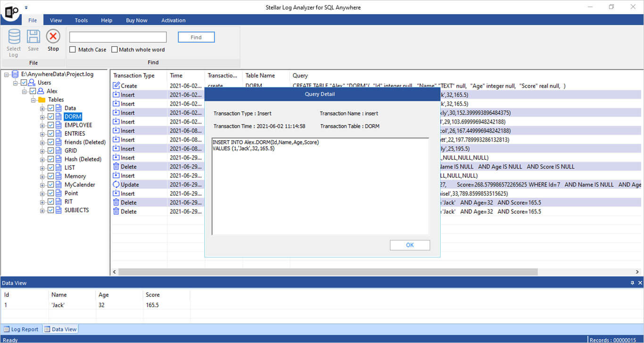This screenshot has height=343, width=644.
Task: Click the scroll right arrow of log grid
Action: (638, 272)
